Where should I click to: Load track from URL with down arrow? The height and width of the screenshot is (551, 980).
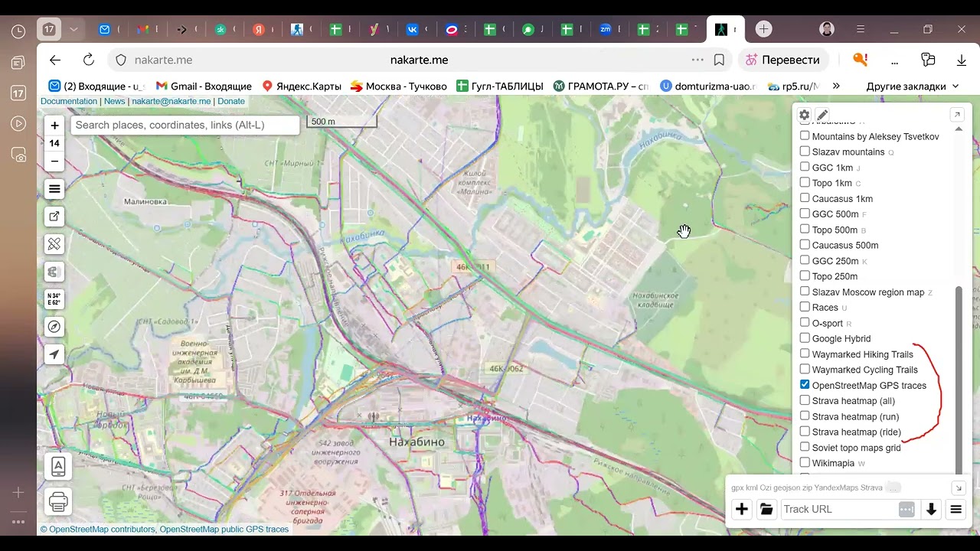[x=932, y=509]
